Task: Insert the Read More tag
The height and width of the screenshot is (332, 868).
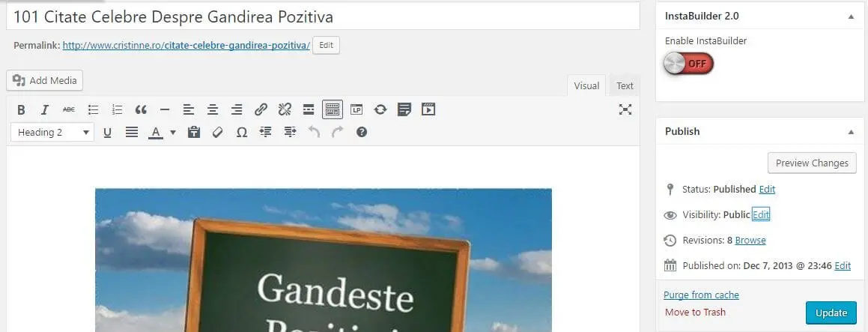Action: click(x=309, y=109)
